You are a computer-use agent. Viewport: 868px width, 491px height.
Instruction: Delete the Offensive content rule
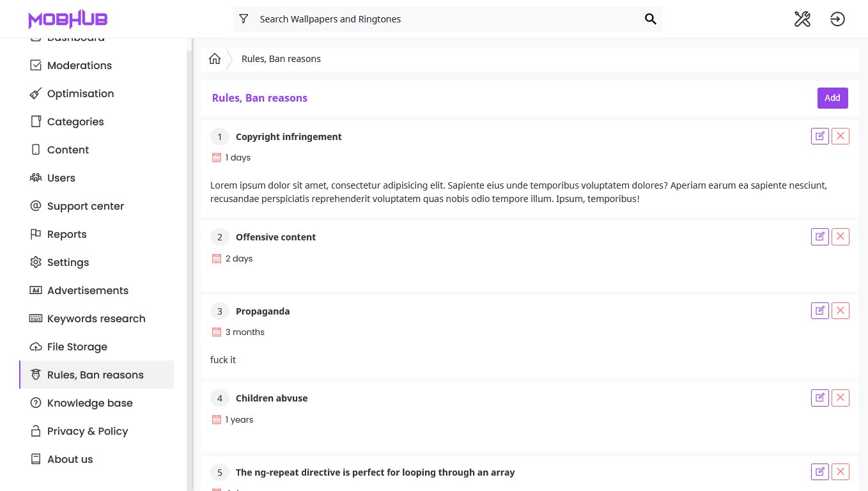pyautogui.click(x=841, y=237)
